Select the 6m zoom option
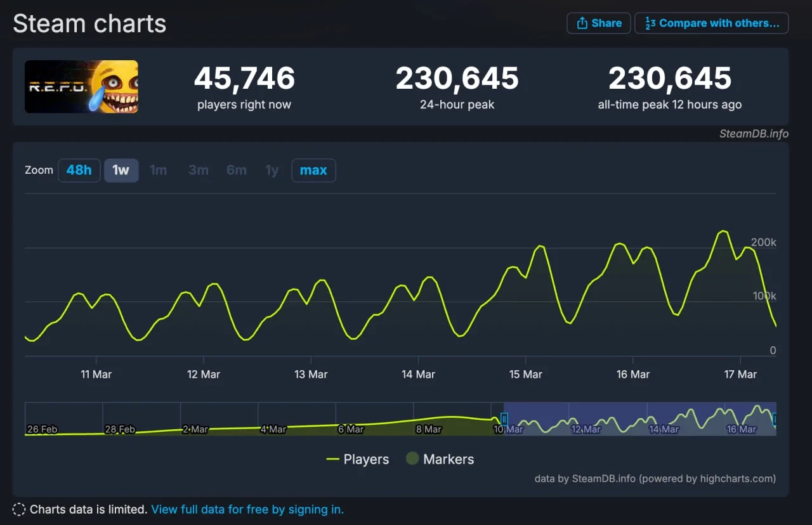 point(236,170)
